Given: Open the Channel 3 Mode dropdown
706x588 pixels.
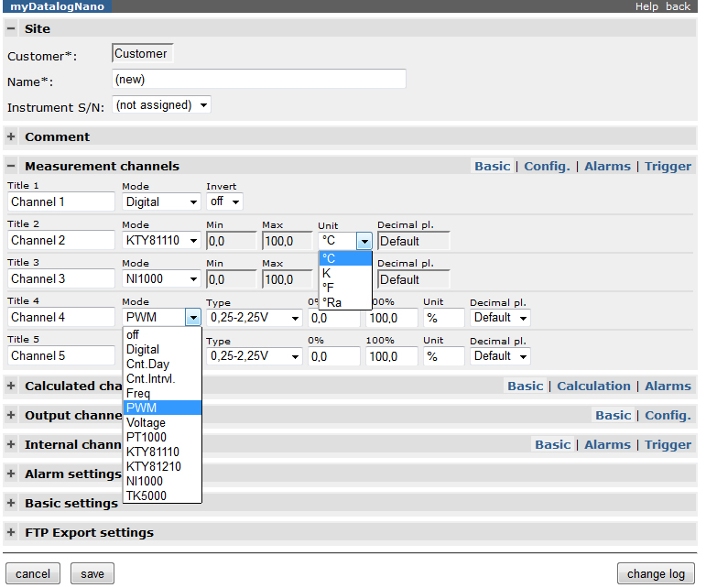Looking at the screenshot, I should (x=161, y=278).
